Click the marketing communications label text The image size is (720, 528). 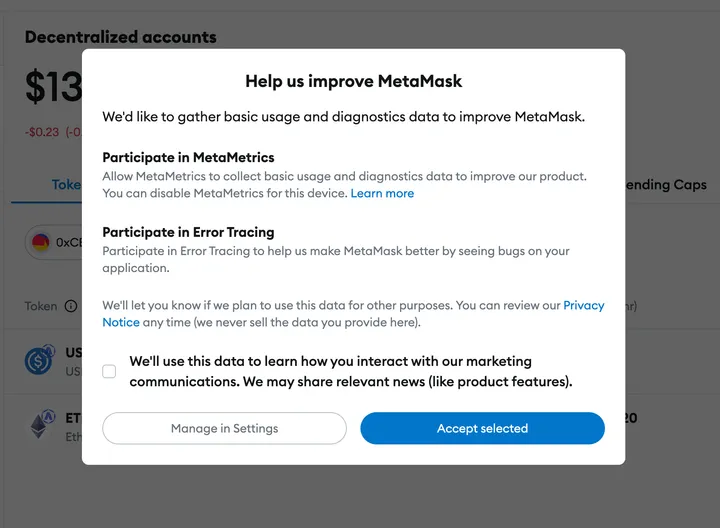point(350,371)
